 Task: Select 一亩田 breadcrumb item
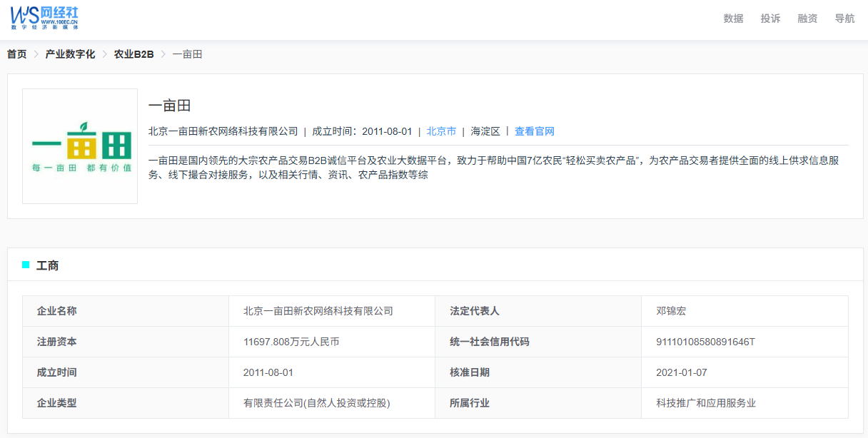(187, 54)
